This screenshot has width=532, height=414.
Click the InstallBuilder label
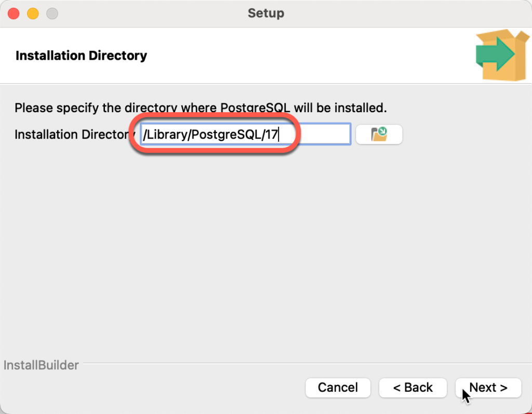coord(41,365)
